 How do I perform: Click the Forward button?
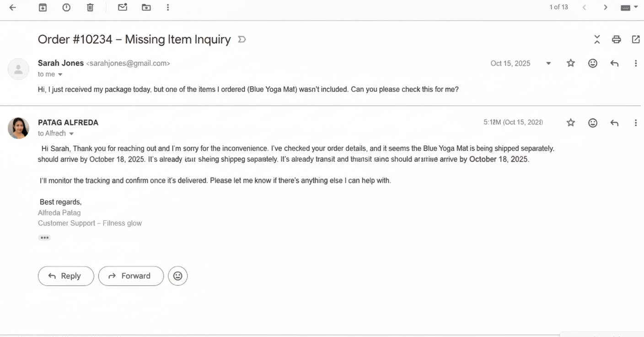tap(131, 276)
